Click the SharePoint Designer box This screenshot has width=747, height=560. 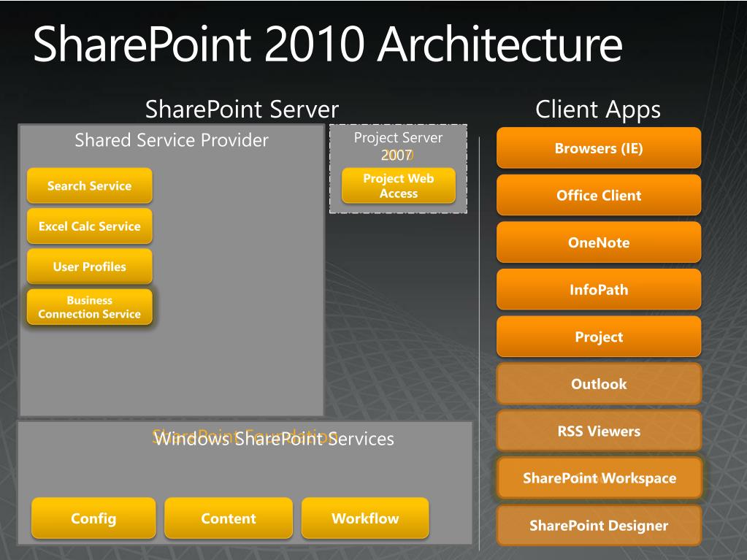[599, 525]
